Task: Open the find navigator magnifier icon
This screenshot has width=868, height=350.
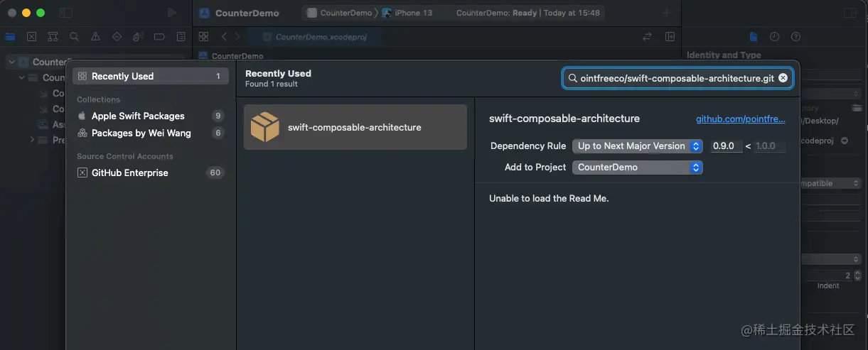Action: point(74,36)
